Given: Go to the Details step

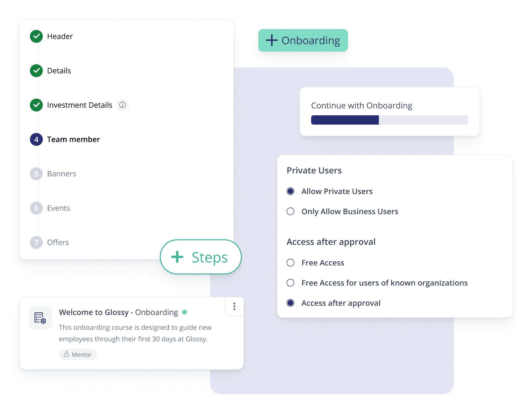Looking at the screenshot, I should click(59, 71).
